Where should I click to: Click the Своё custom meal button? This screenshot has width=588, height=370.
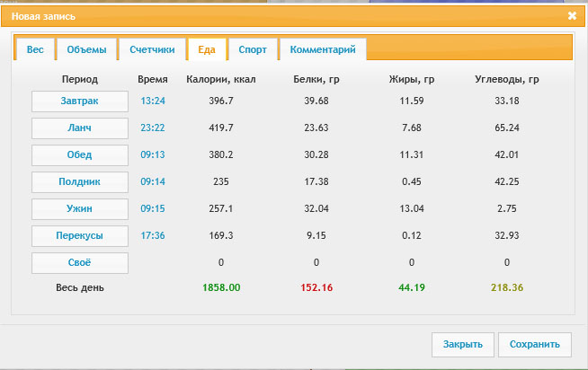click(x=80, y=262)
